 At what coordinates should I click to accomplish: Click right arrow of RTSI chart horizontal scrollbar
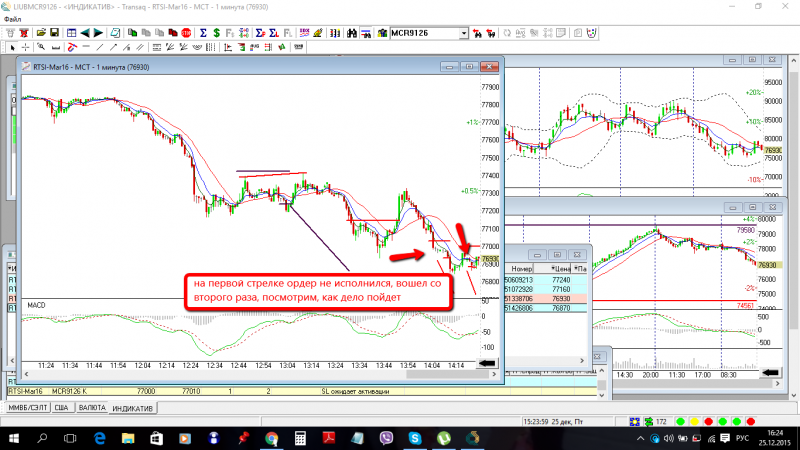click(x=494, y=374)
